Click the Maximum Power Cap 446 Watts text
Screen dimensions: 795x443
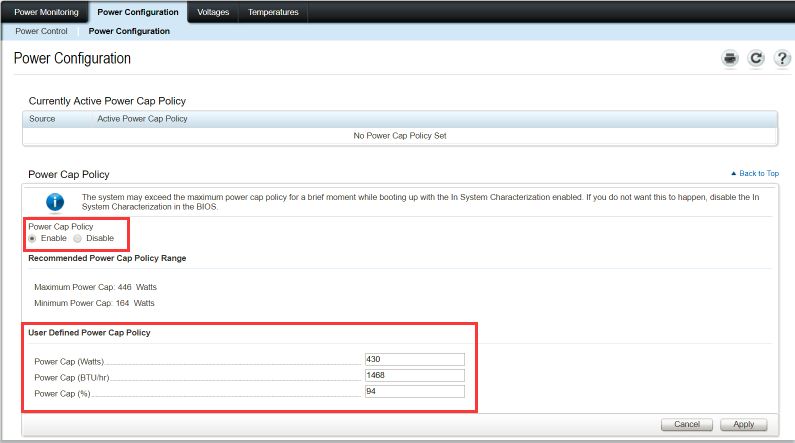[95, 287]
